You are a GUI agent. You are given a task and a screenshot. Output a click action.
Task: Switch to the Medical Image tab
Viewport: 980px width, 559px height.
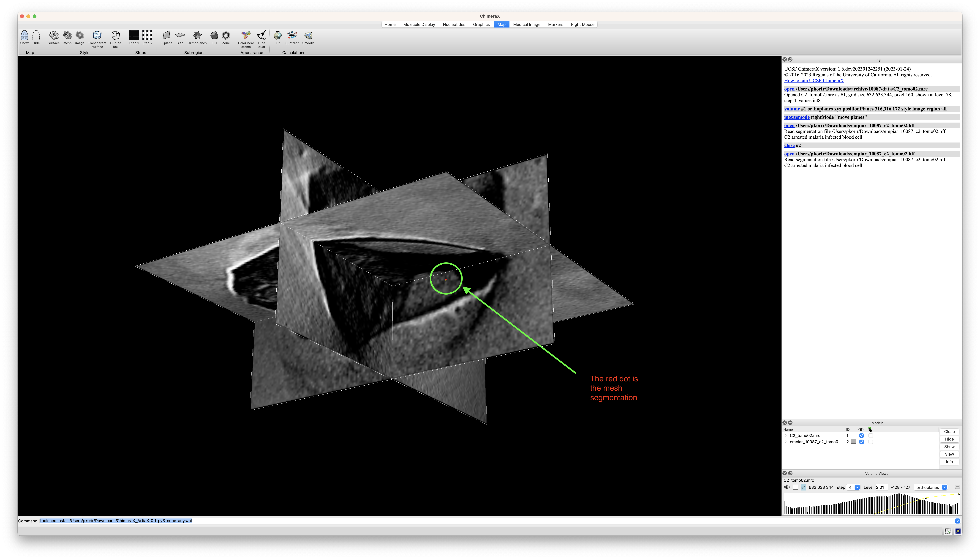click(526, 25)
